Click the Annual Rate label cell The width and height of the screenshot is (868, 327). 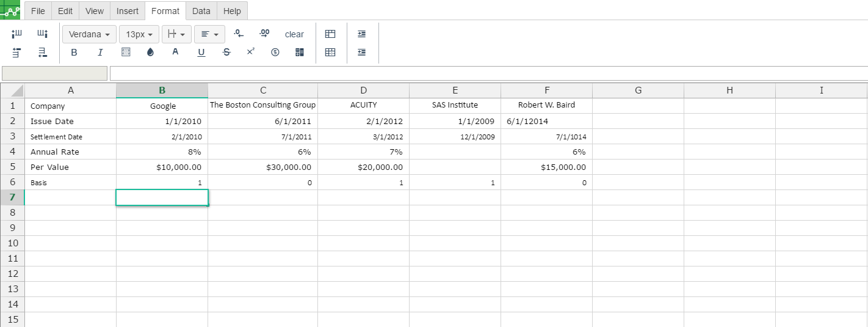point(71,152)
